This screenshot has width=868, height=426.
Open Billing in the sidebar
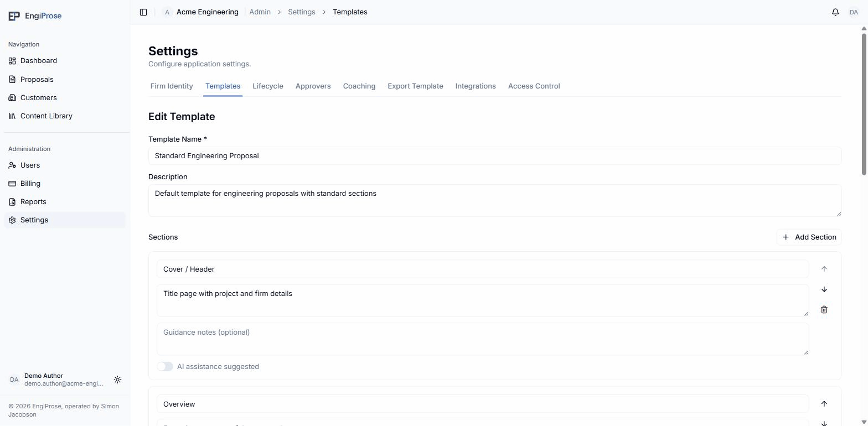click(65, 184)
